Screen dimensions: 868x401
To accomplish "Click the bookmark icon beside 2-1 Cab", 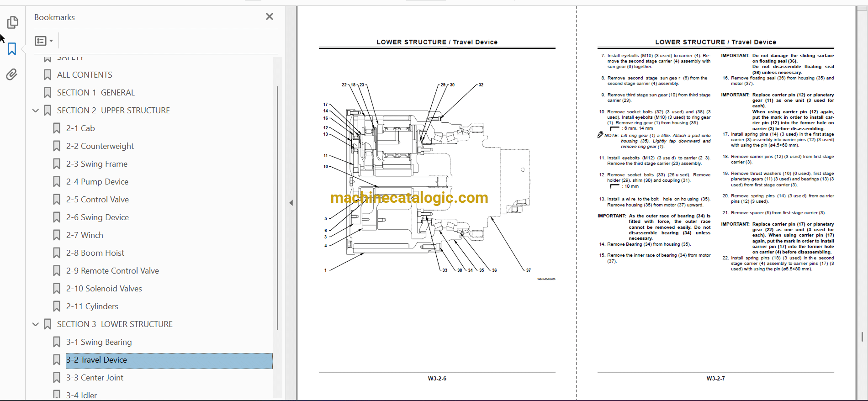I will pyautogui.click(x=57, y=128).
